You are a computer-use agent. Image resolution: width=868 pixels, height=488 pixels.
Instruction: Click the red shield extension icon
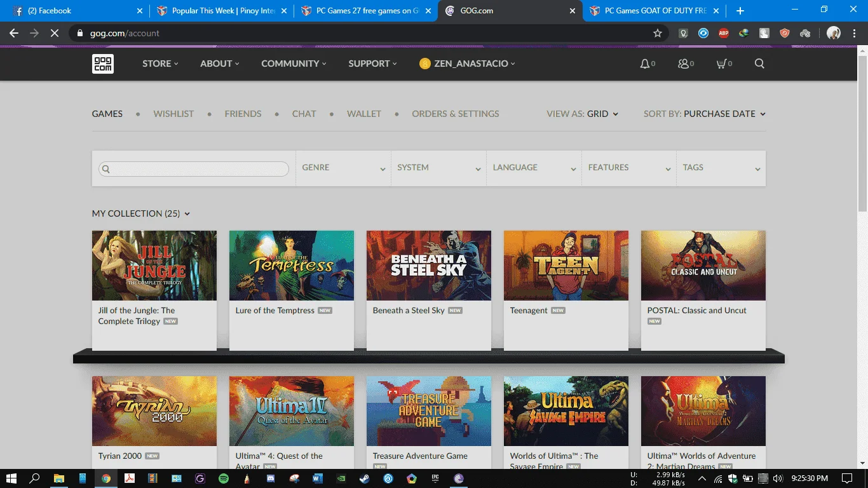tap(785, 33)
